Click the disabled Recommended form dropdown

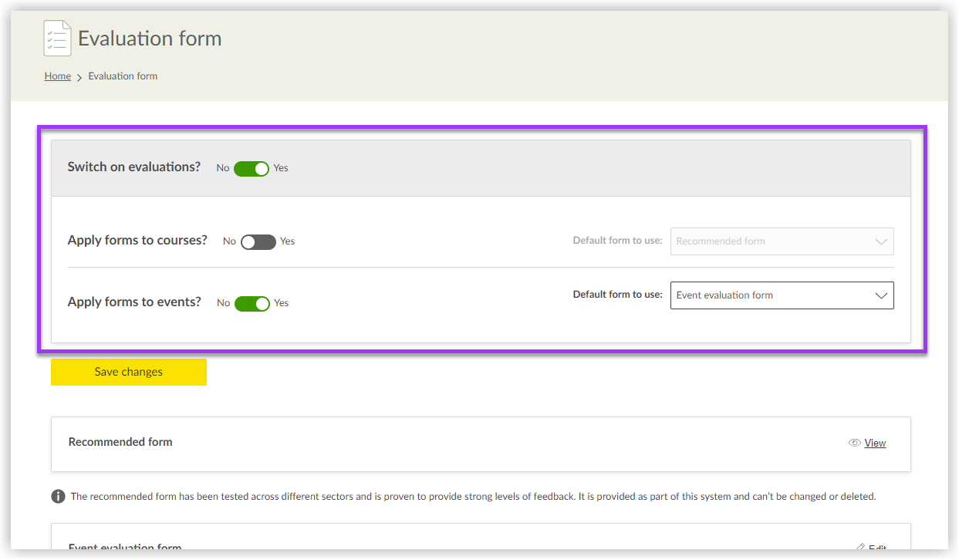click(782, 241)
